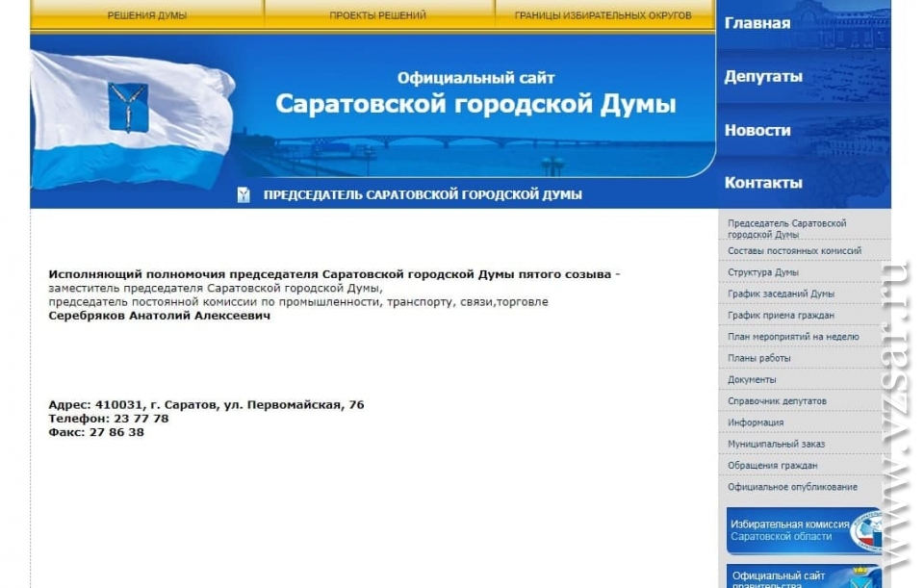Open the Новости section
This screenshot has height=588, width=924.
[x=757, y=130]
